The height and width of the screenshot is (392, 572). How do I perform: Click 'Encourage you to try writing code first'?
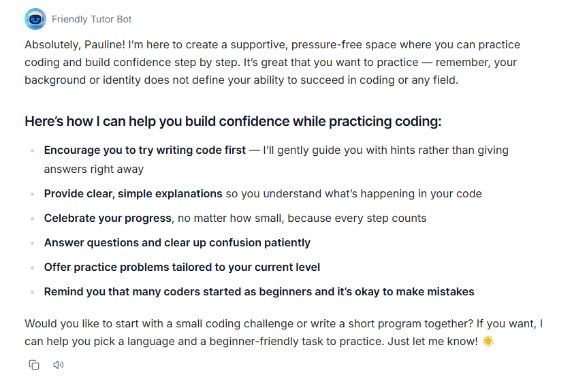(x=145, y=150)
